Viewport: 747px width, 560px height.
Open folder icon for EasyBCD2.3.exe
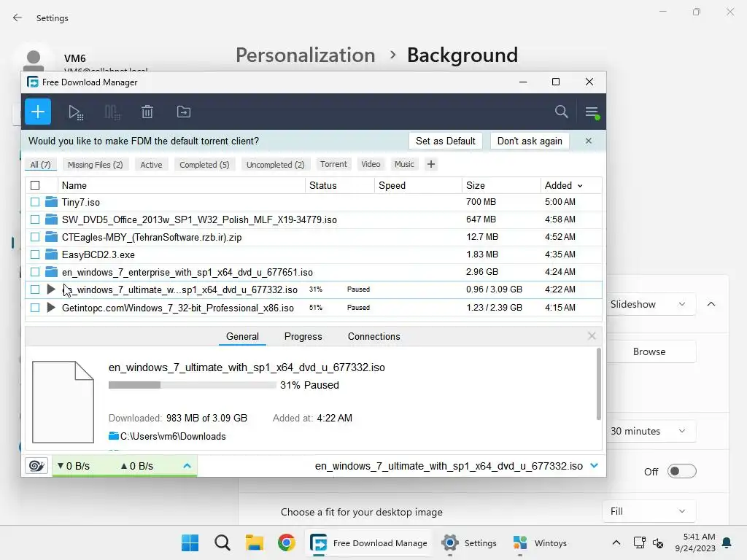coord(51,254)
